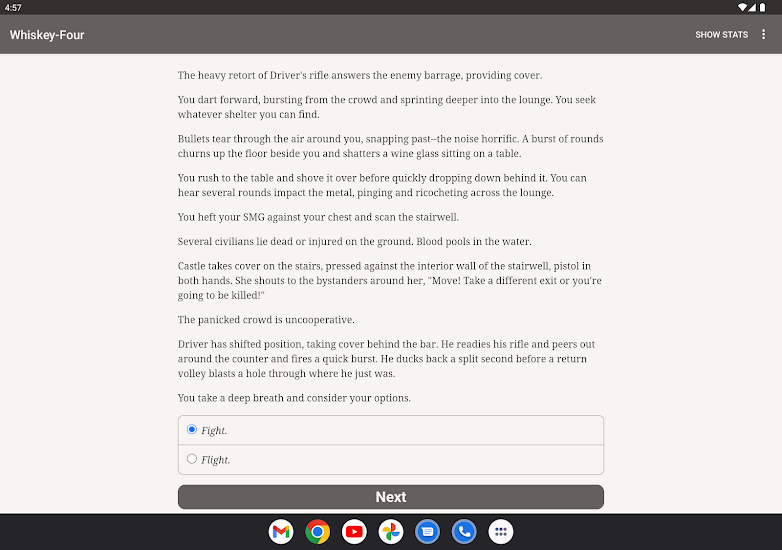Tap the Wi-Fi status icon
This screenshot has width=782, height=550.
click(x=744, y=7)
